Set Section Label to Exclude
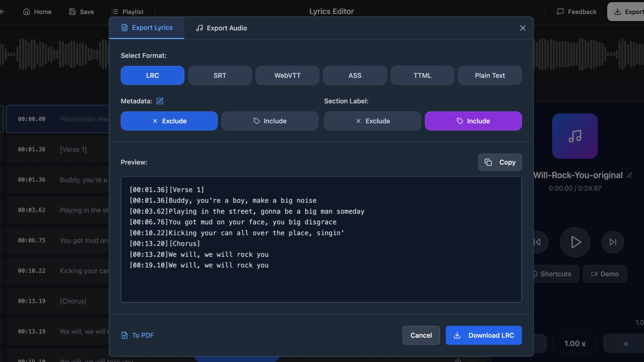 click(x=372, y=121)
